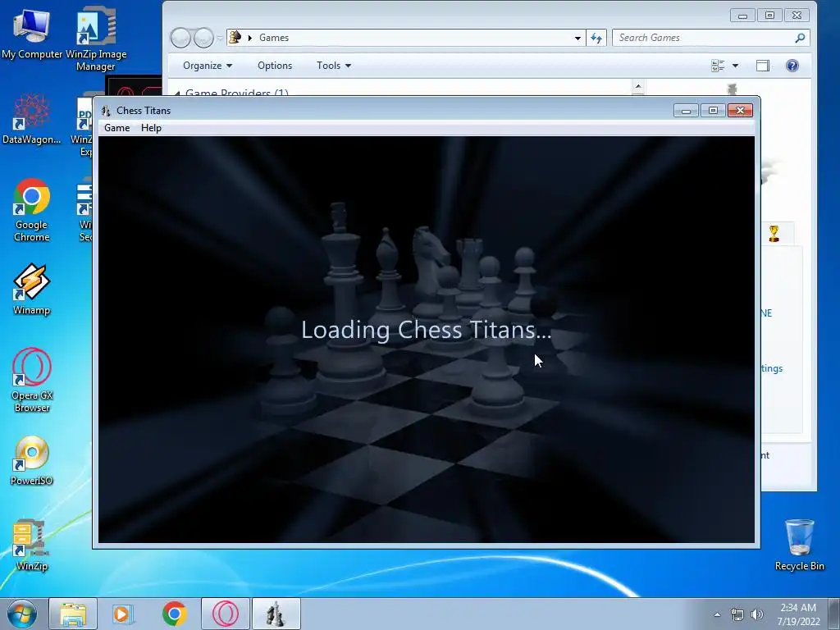840x630 pixels.
Task: Open My Computer desktop icon
Action: tap(32, 33)
